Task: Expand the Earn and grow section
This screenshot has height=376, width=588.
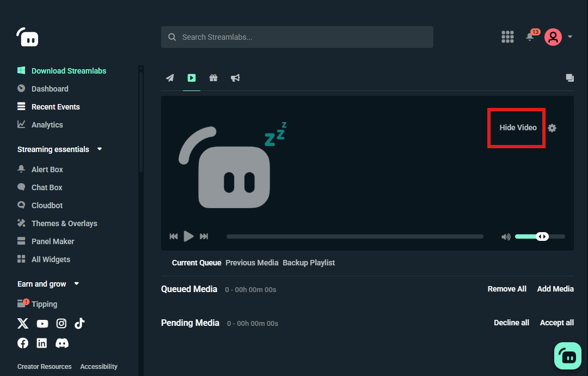Action: click(76, 283)
